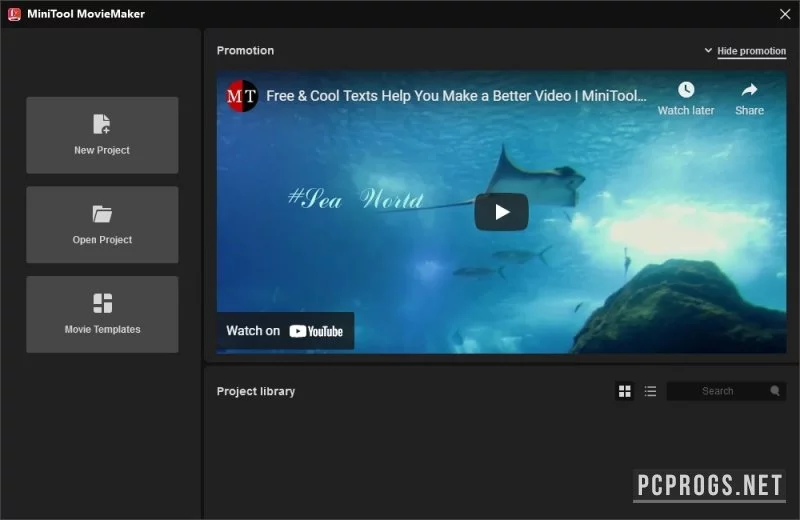Open the Open Project dialog
800x520 pixels.
102,225
